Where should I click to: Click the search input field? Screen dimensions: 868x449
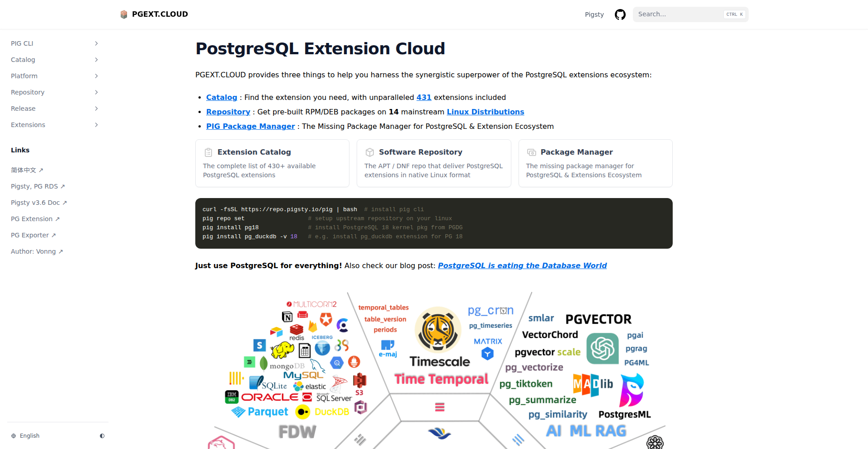pyautogui.click(x=678, y=14)
